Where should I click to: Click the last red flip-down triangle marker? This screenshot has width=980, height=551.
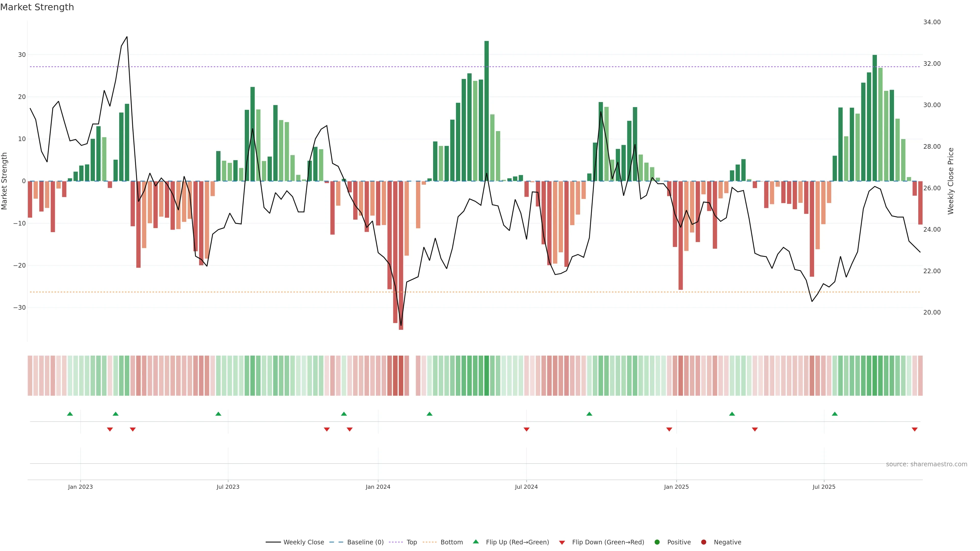pyautogui.click(x=915, y=429)
